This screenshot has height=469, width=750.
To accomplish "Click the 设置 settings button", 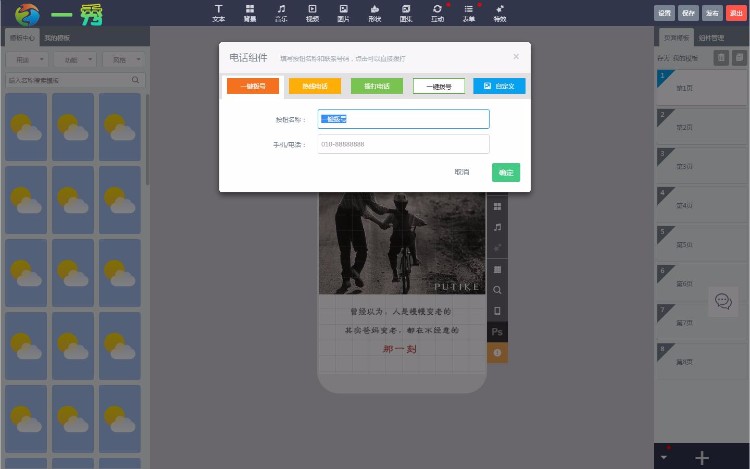I will tap(664, 13).
